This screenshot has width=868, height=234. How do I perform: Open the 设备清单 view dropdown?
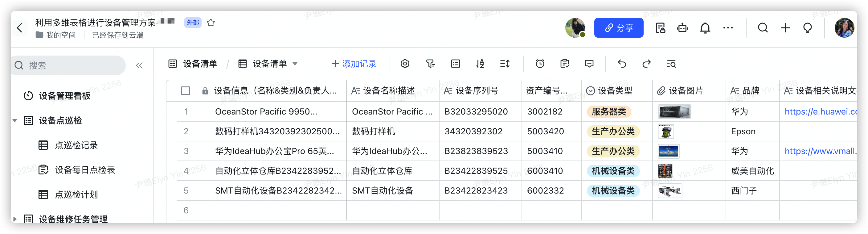point(295,64)
